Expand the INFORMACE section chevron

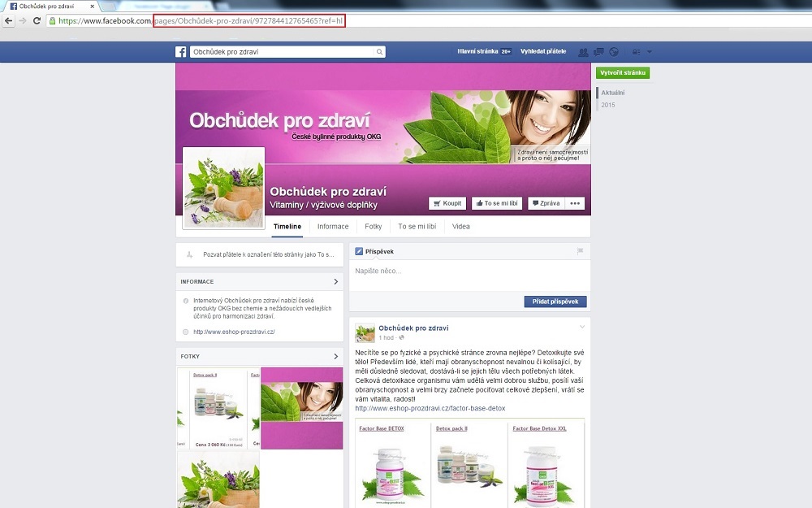(336, 282)
